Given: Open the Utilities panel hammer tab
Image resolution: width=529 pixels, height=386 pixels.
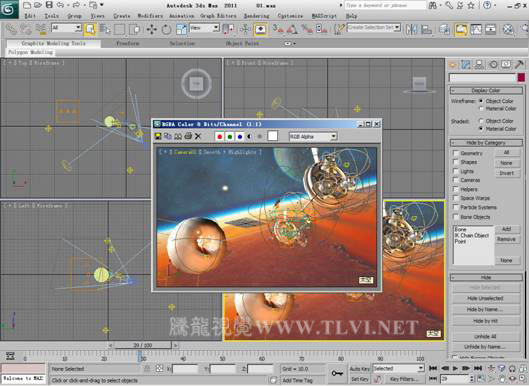Looking at the screenshot, I should pos(520,64).
